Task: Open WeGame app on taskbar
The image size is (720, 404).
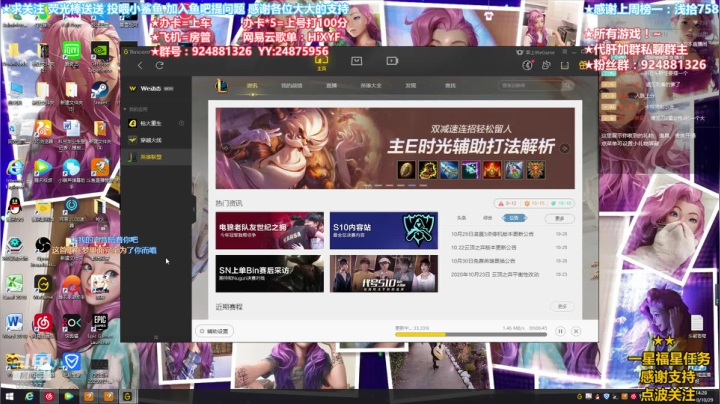Action: click(127, 396)
